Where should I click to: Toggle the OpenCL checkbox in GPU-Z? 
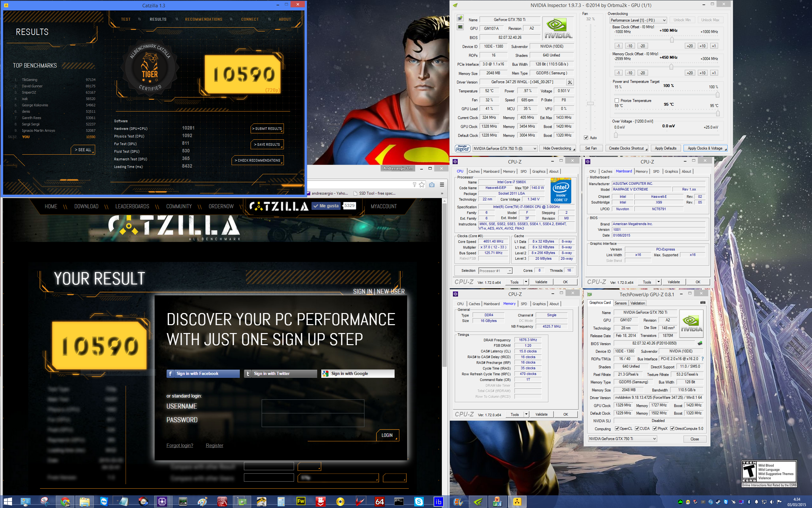[617, 429]
